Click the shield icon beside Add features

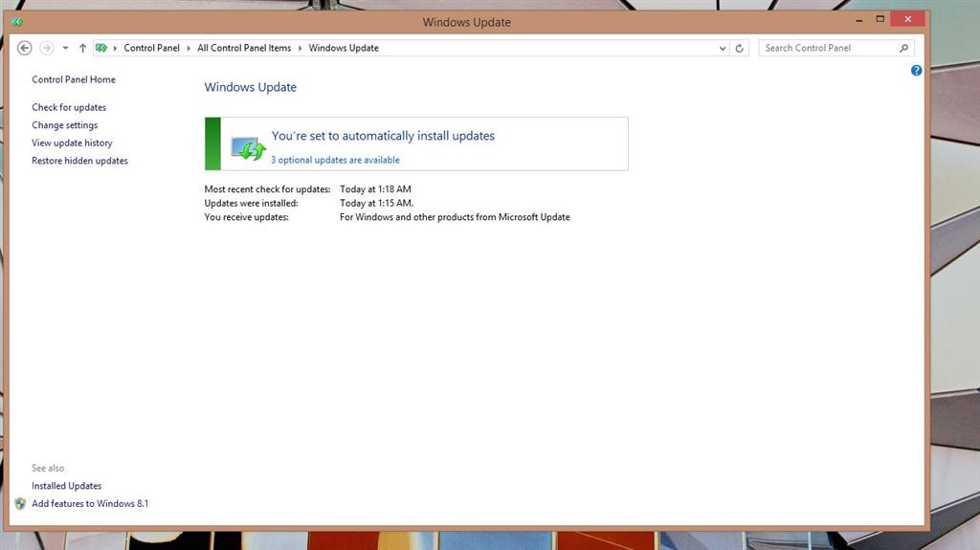(x=20, y=504)
